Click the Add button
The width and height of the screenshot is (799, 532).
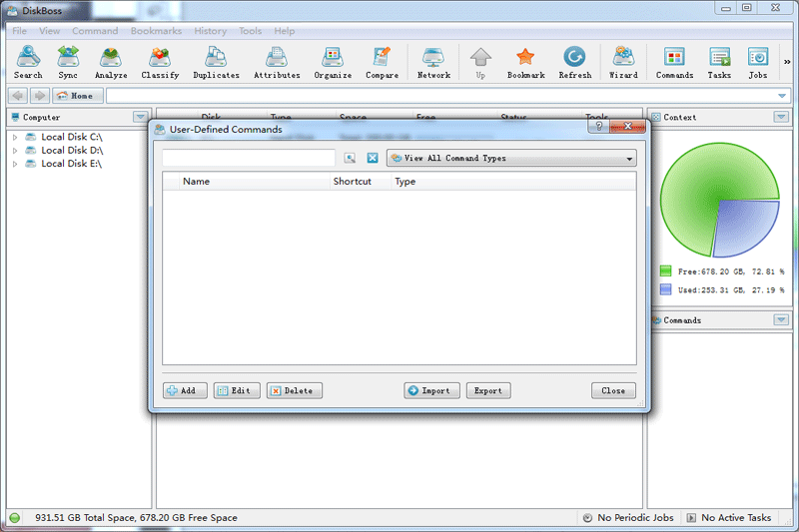185,390
